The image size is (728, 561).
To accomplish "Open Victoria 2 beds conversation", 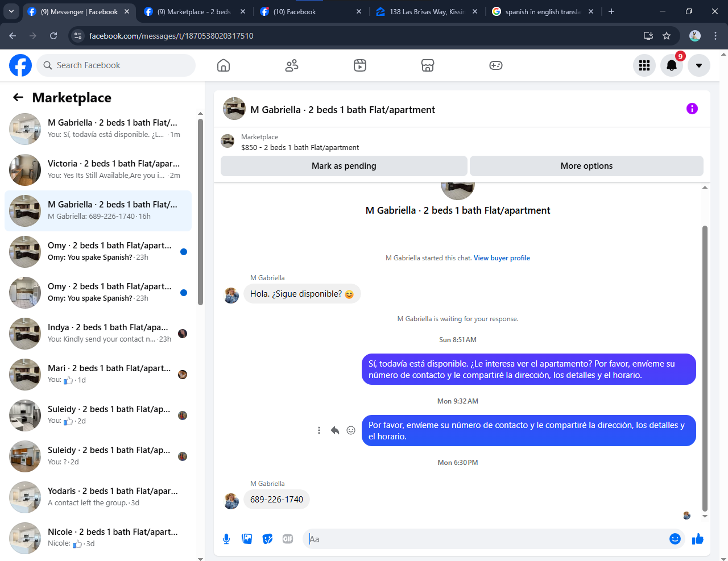I will coord(98,170).
